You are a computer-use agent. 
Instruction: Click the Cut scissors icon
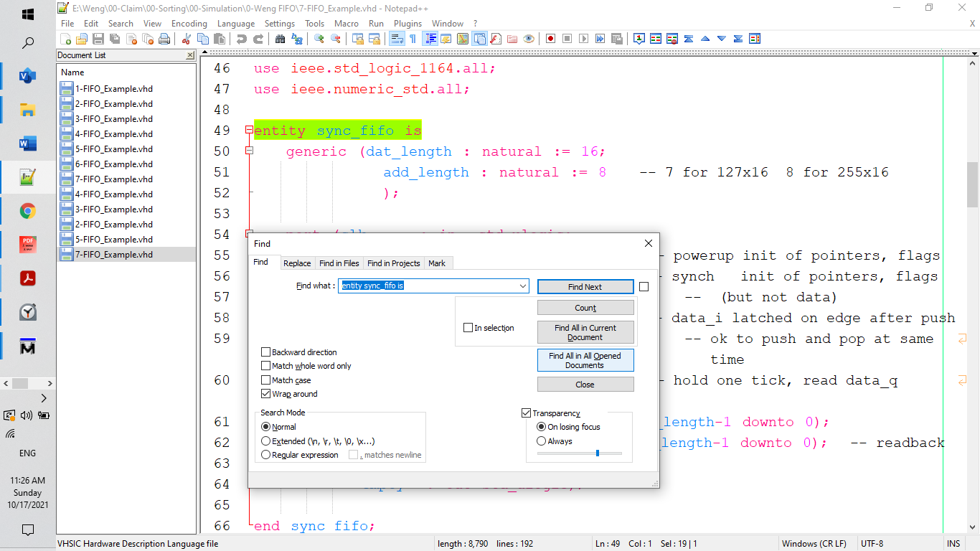tap(187, 39)
